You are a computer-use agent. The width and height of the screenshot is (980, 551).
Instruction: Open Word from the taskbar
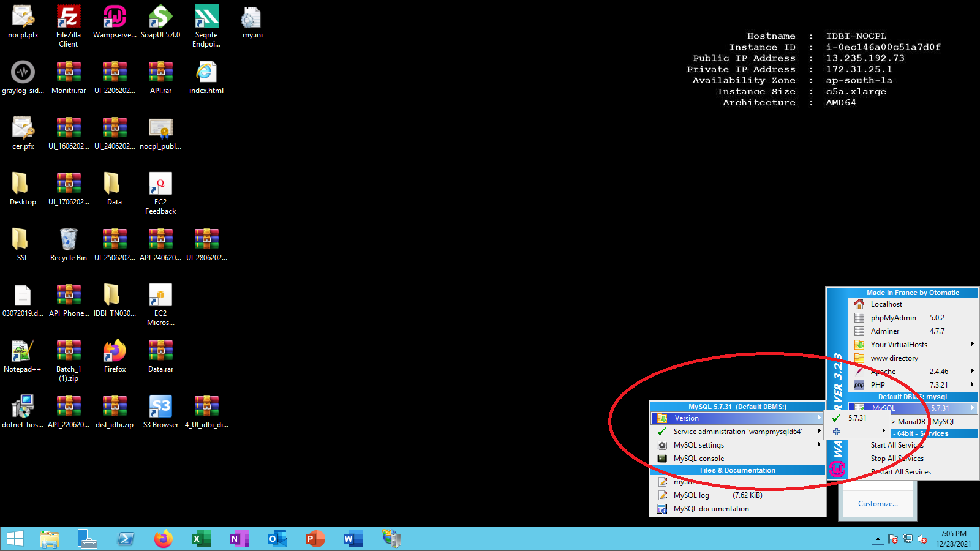(353, 539)
